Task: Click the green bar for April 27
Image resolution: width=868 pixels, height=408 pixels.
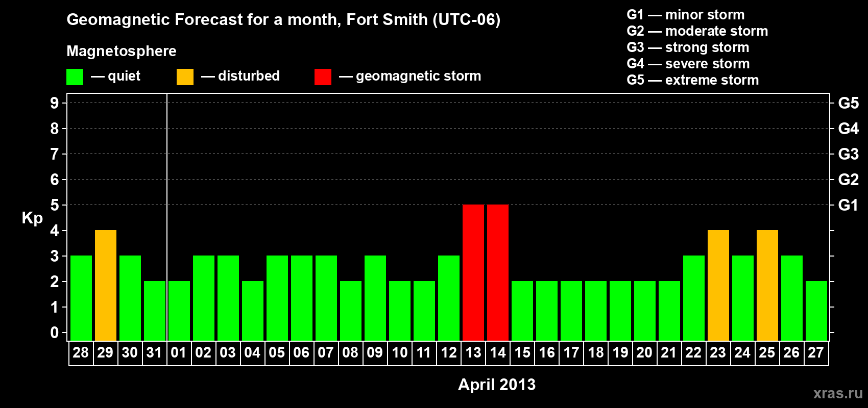Action: pos(816,311)
